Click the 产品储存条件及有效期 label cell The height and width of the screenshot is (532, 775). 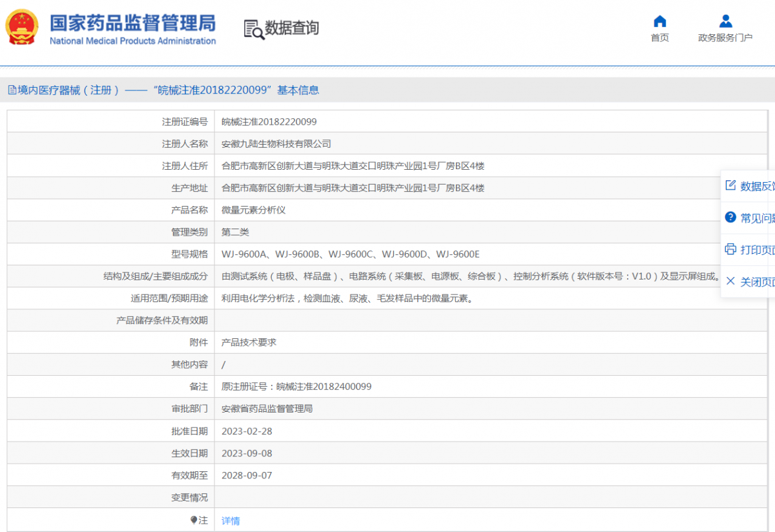coord(111,320)
